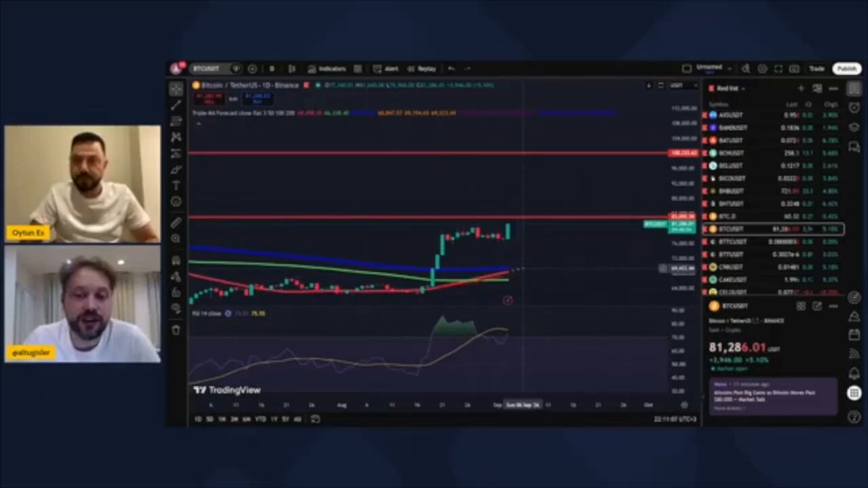The width and height of the screenshot is (868, 488).
Task: Open the indicator templates grid icon
Action: click(x=357, y=69)
